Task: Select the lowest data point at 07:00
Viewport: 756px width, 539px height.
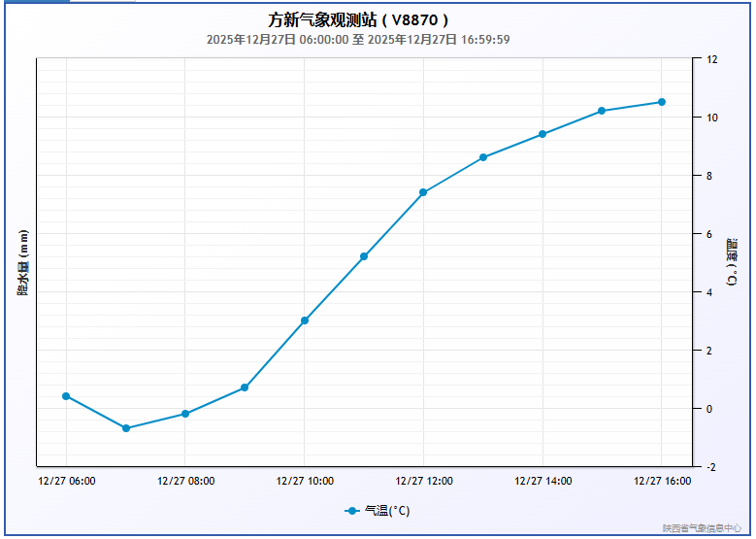Action: coord(126,428)
